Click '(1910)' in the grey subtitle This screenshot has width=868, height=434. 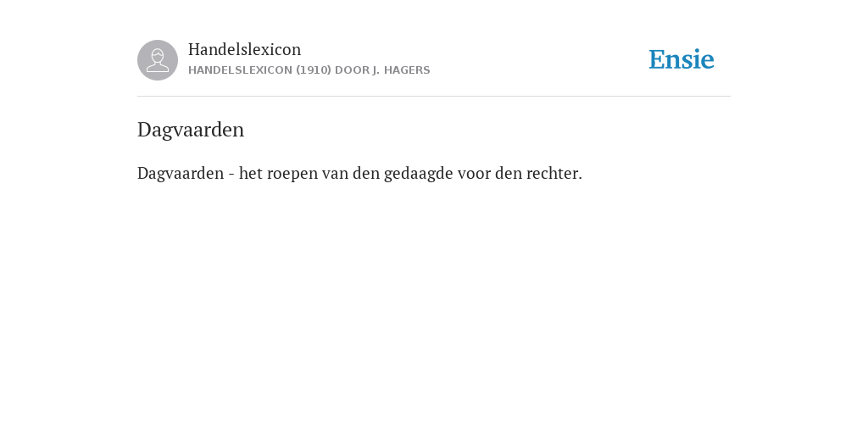point(314,70)
